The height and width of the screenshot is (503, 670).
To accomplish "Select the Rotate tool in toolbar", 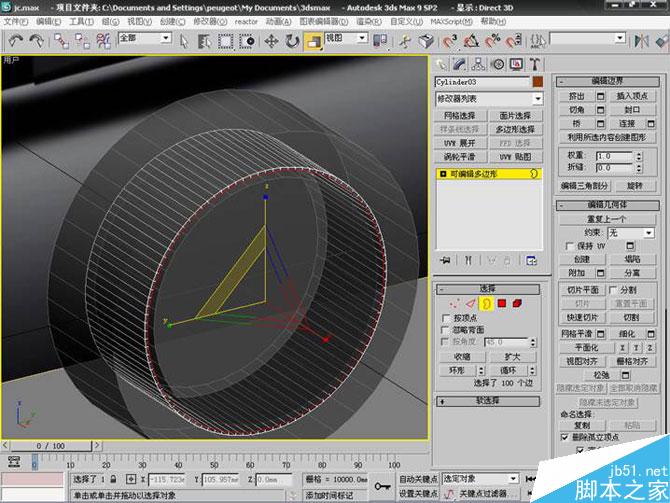I will 292,42.
